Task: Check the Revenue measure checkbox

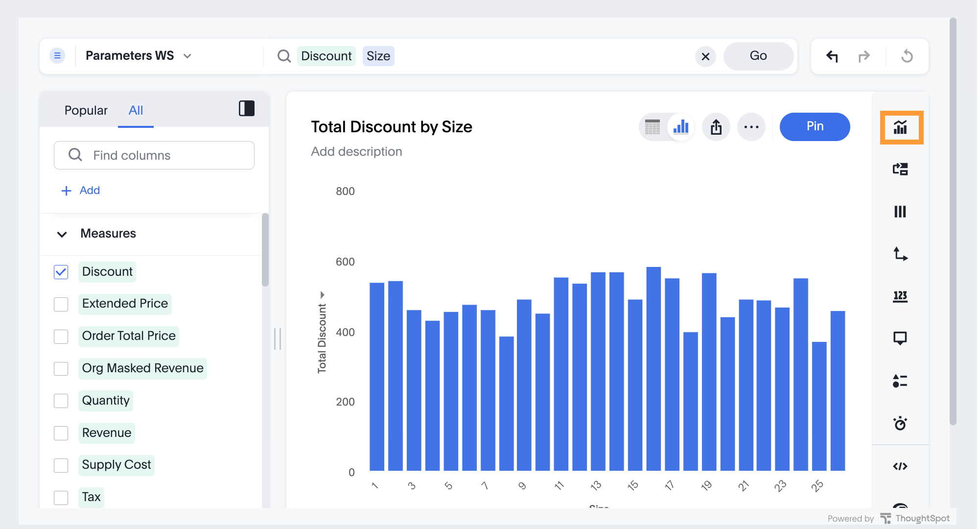Action: coord(61,433)
